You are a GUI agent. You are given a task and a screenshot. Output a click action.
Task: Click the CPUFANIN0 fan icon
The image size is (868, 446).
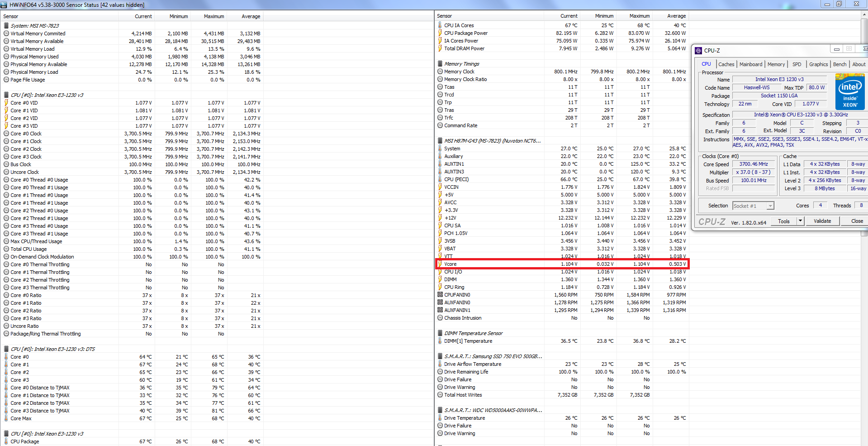[x=440, y=295]
